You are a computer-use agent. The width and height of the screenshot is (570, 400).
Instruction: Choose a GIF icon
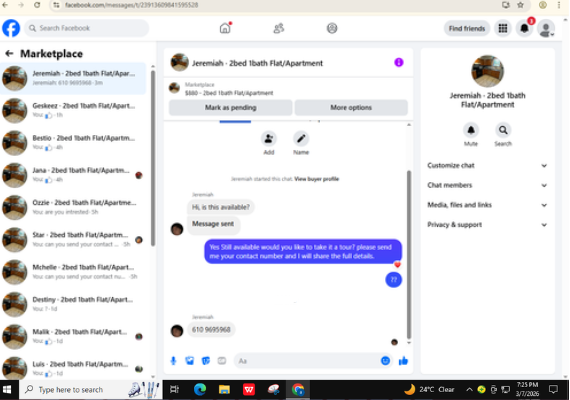222,361
